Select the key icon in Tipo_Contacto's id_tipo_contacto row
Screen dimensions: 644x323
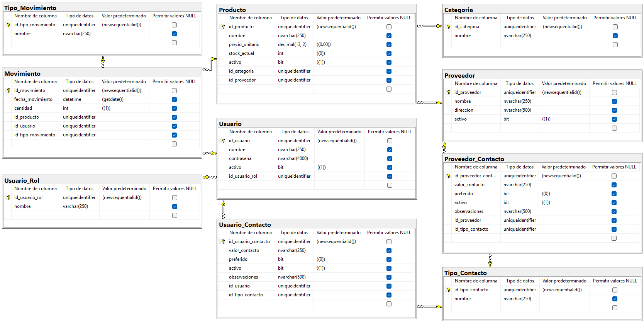tap(449, 290)
